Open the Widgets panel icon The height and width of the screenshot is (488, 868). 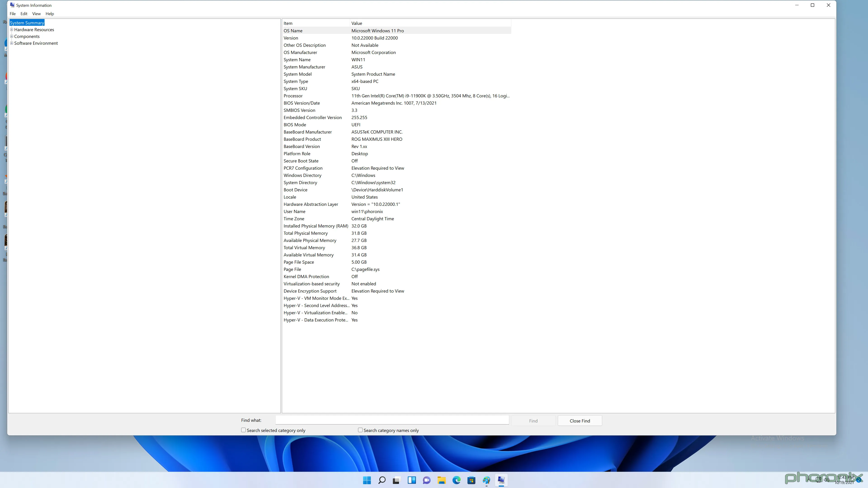point(412,480)
